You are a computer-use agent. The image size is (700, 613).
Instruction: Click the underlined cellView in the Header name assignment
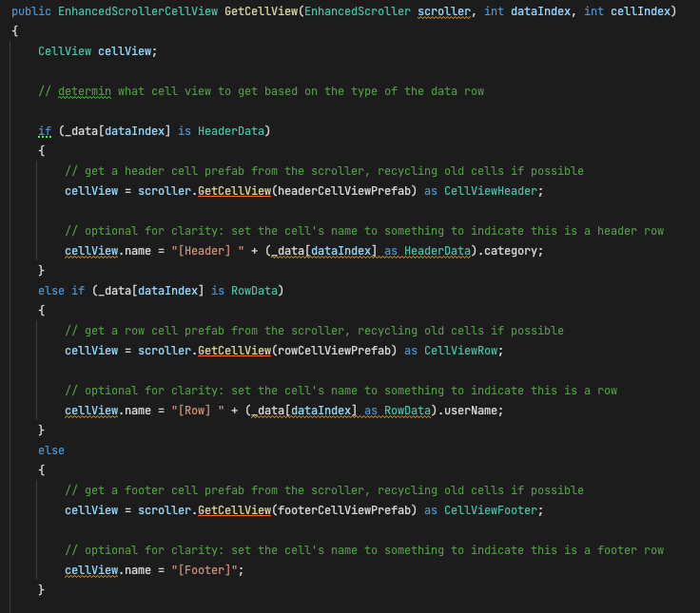point(91,251)
